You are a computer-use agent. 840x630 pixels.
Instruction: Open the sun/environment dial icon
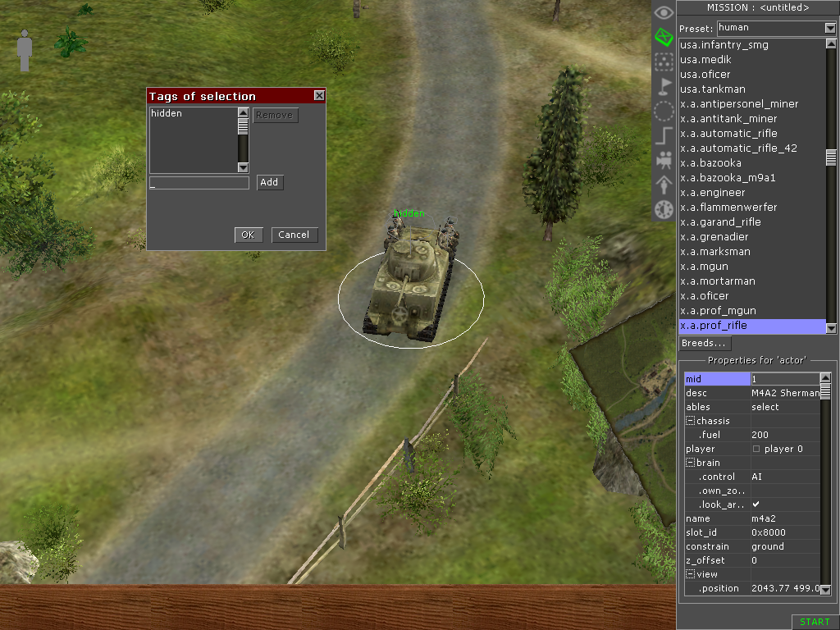664,209
